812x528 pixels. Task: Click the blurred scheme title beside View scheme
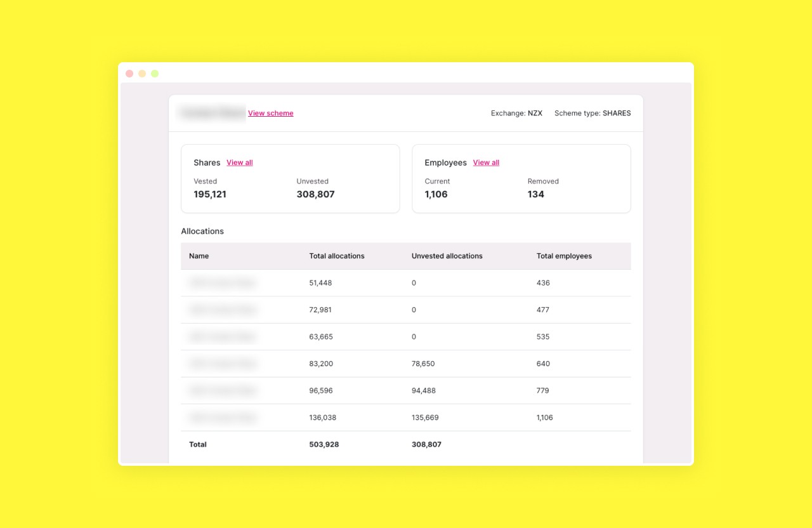(213, 113)
